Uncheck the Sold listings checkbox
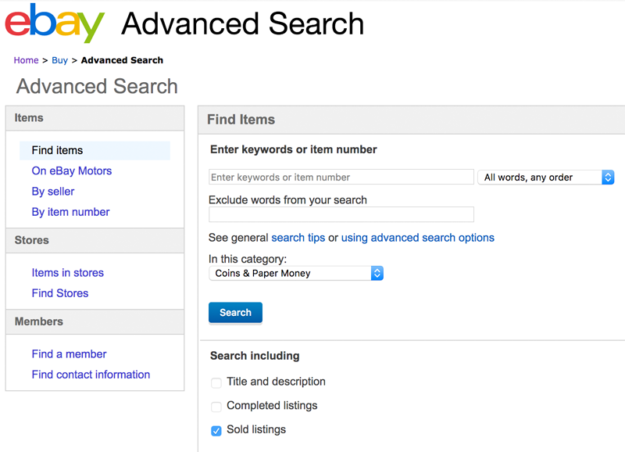 point(216,430)
